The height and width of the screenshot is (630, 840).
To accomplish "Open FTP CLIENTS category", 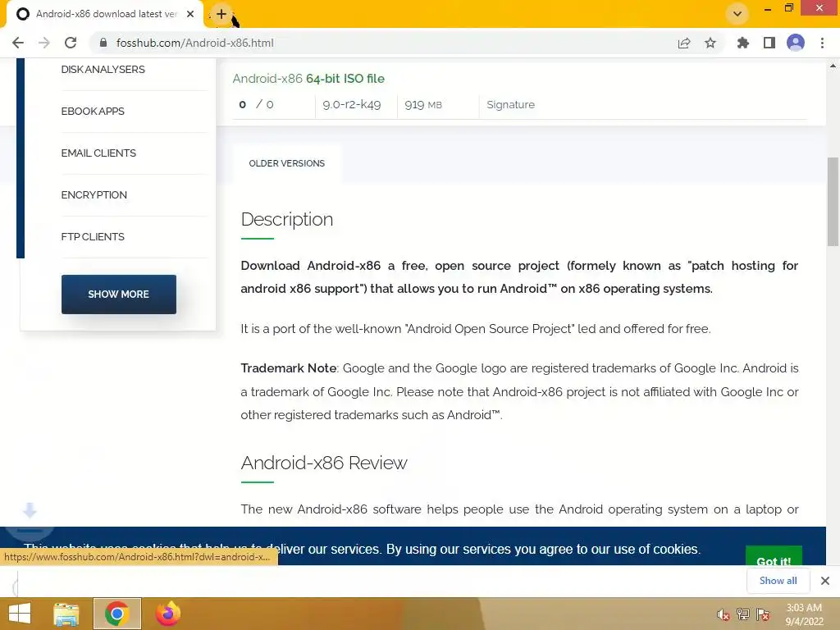I will point(93,236).
